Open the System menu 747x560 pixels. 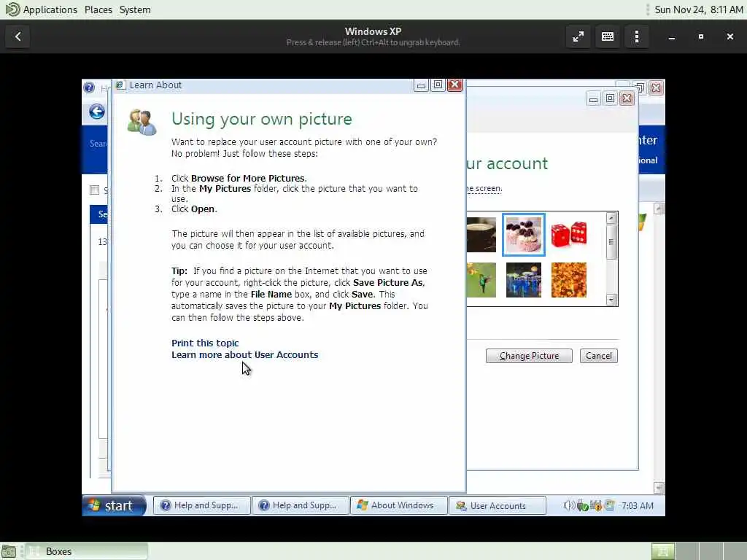pos(135,9)
